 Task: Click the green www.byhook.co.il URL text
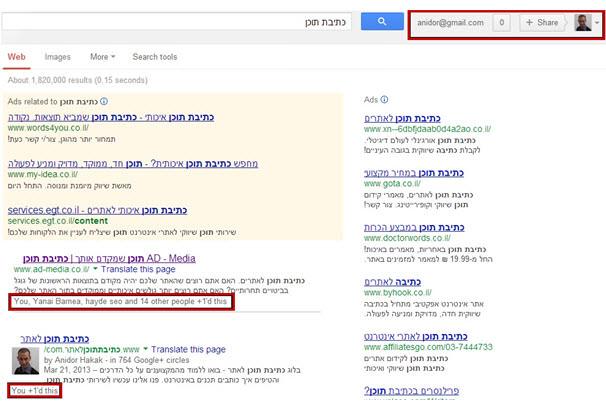(x=398, y=292)
